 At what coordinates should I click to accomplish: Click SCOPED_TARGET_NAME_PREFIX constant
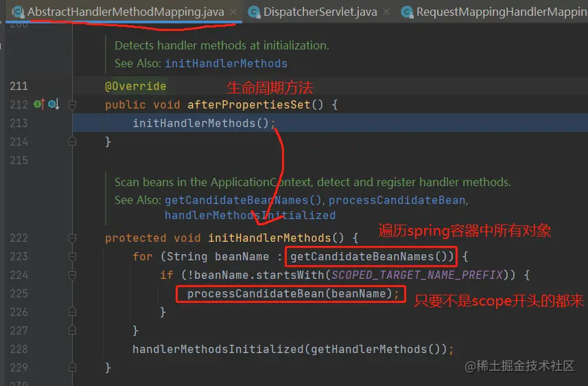coord(417,275)
